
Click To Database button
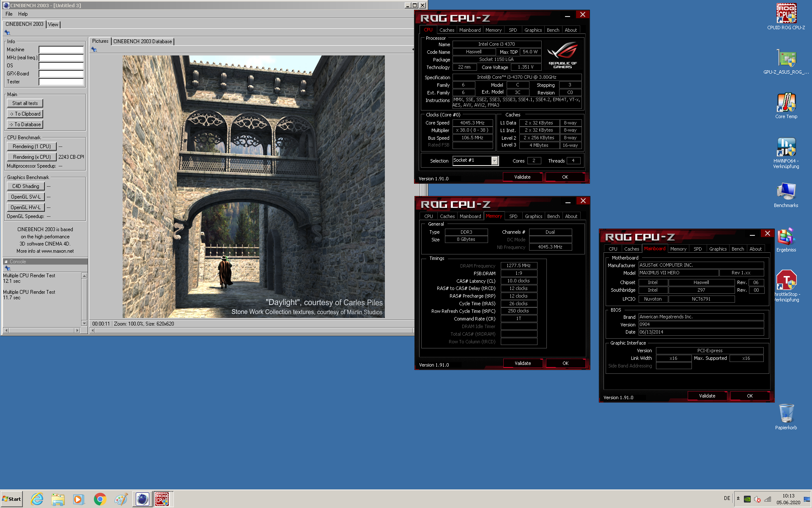25,124
